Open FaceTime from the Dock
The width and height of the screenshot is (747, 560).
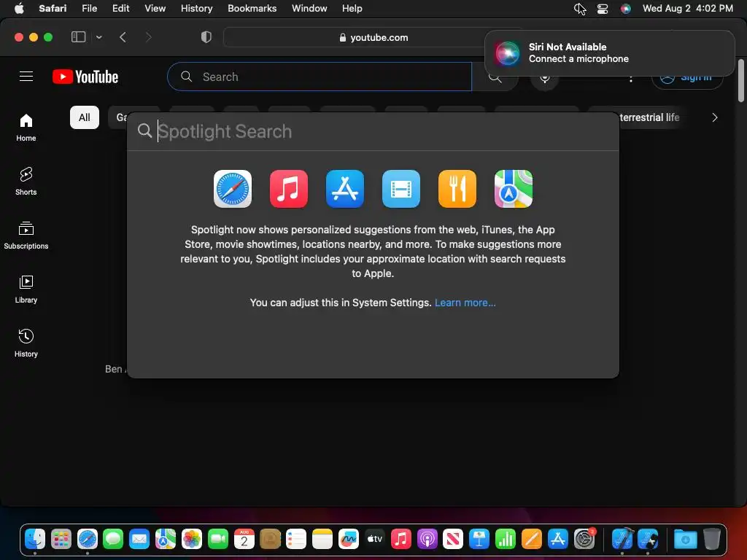[x=217, y=539]
